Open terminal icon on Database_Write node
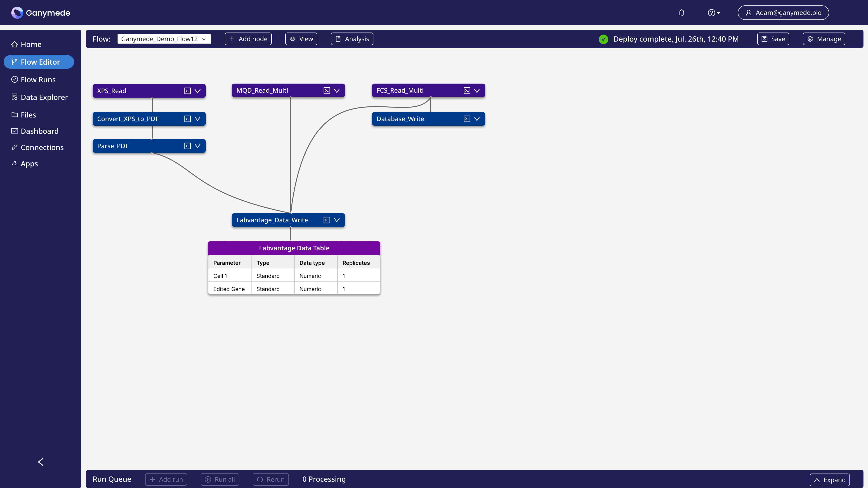This screenshot has width=868, height=488. coord(467,119)
